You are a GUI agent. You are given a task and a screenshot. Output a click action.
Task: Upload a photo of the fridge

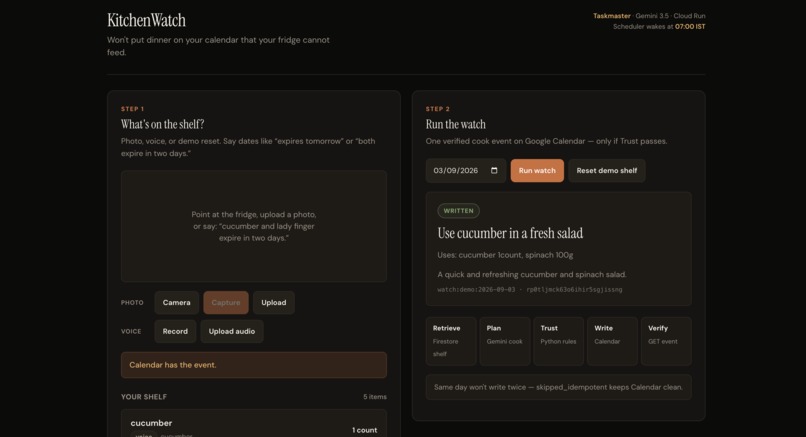pos(273,303)
